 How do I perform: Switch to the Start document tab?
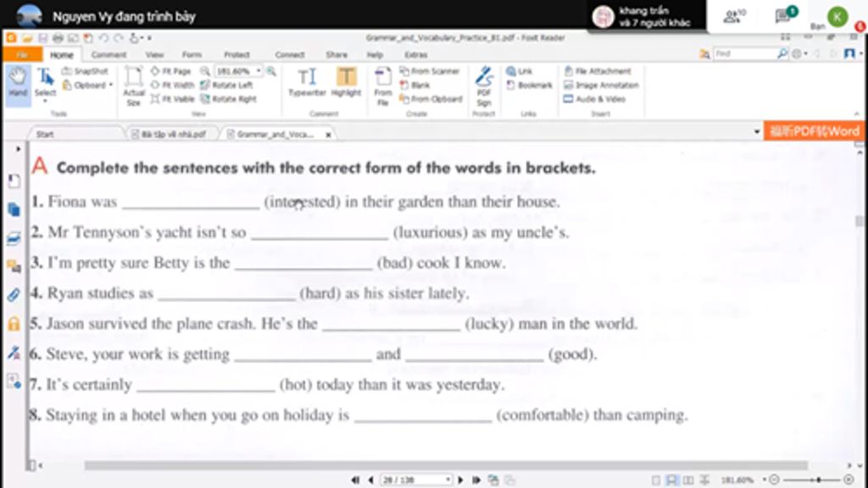point(46,135)
